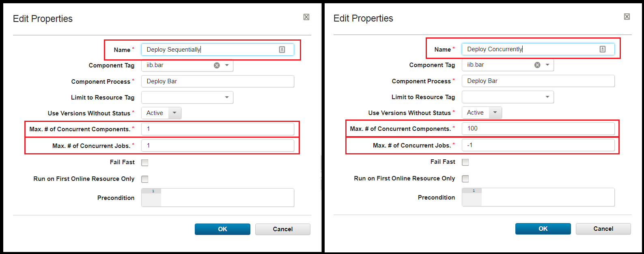The height and width of the screenshot is (254, 644).
Task: Click icon inside Deploy Concurrently name field
Action: [603, 49]
